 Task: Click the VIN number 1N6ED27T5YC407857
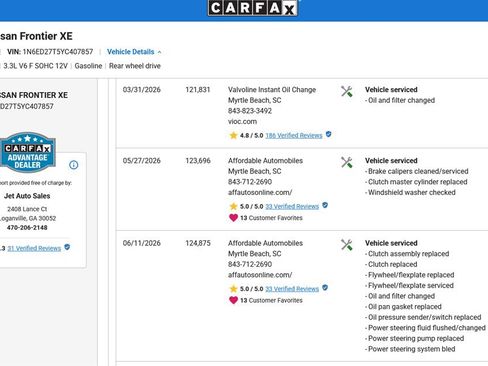click(x=58, y=52)
